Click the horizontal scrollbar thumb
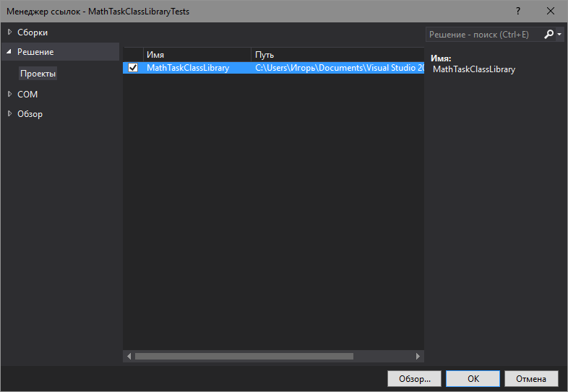 click(x=244, y=356)
